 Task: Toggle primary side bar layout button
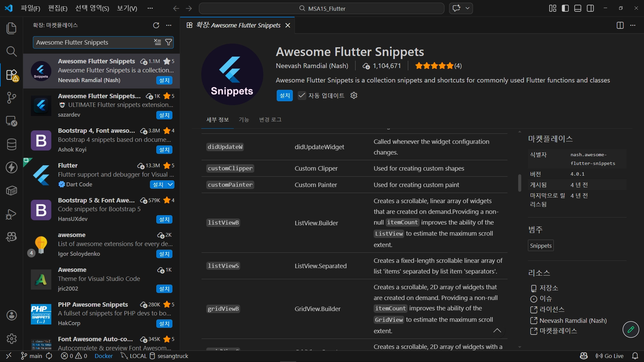(x=565, y=8)
